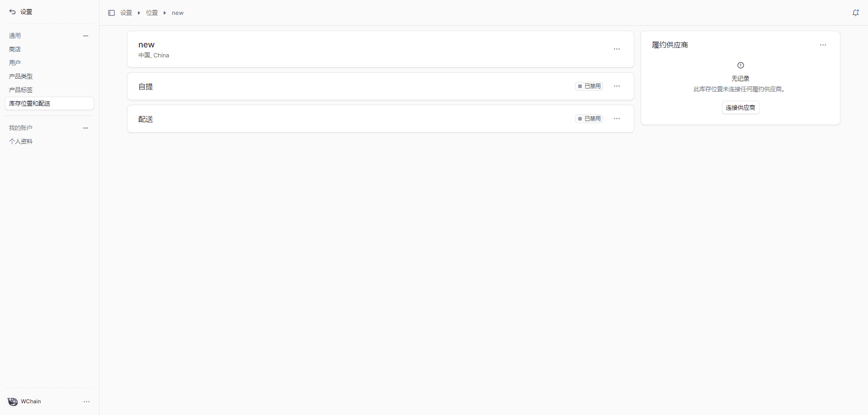Image resolution: width=868 pixels, height=415 pixels.
Task: Open the 自提 row options menu
Action: [617, 86]
